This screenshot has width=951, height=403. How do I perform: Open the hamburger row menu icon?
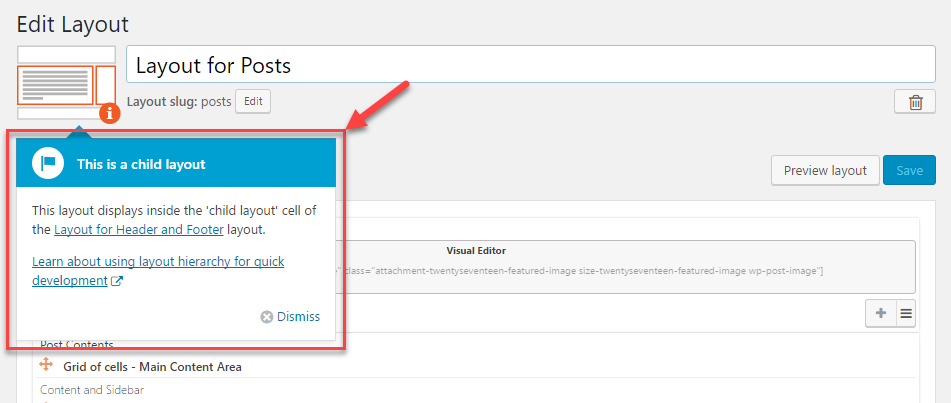pyautogui.click(x=906, y=313)
